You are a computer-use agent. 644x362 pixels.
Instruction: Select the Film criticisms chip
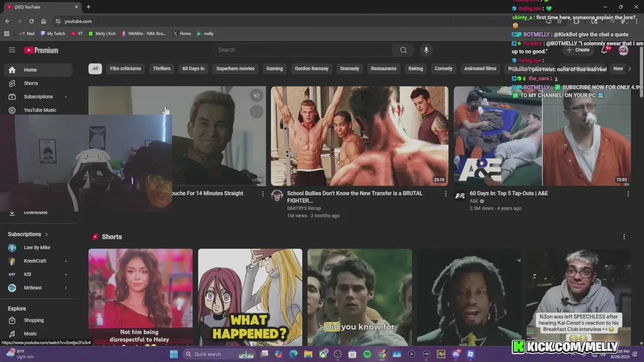(125, 68)
